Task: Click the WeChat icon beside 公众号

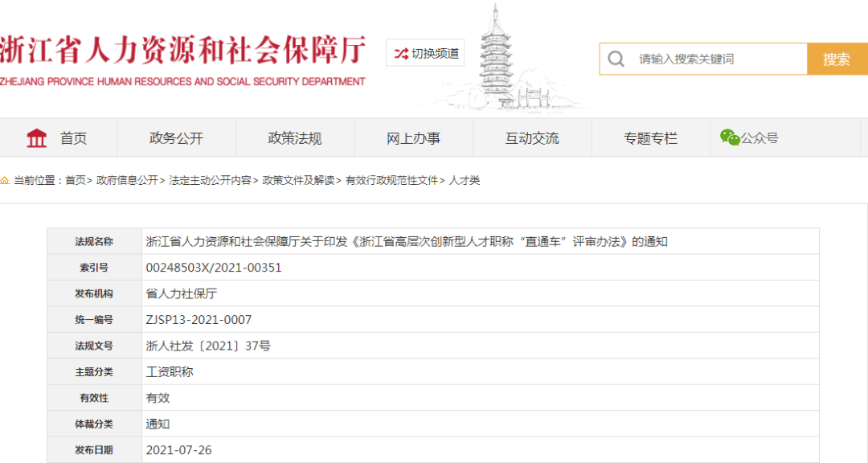Action: 730,137
